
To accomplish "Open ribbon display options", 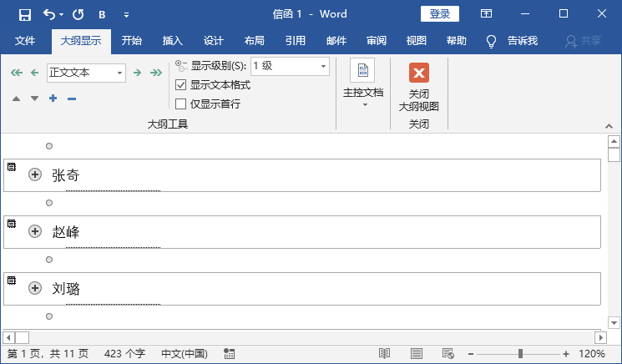I will (x=487, y=14).
